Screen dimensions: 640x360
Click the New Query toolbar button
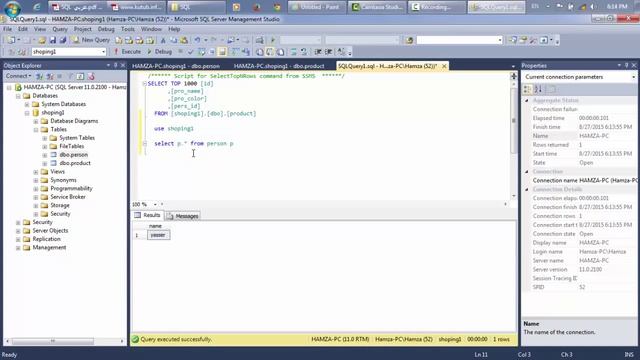point(91,40)
